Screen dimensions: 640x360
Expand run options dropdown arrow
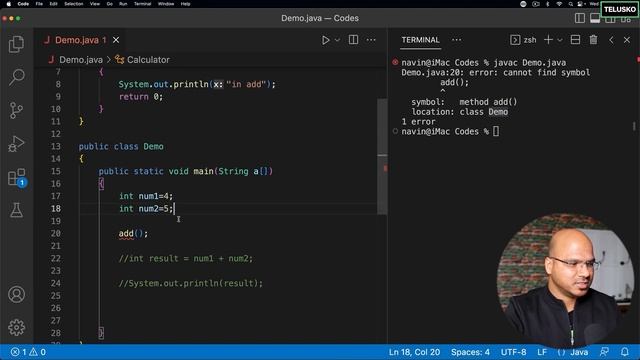[x=337, y=40]
